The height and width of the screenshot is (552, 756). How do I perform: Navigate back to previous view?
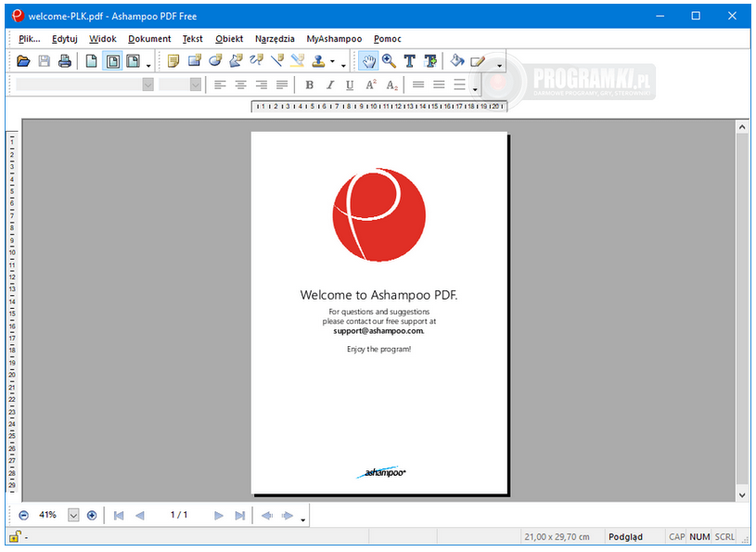266,516
